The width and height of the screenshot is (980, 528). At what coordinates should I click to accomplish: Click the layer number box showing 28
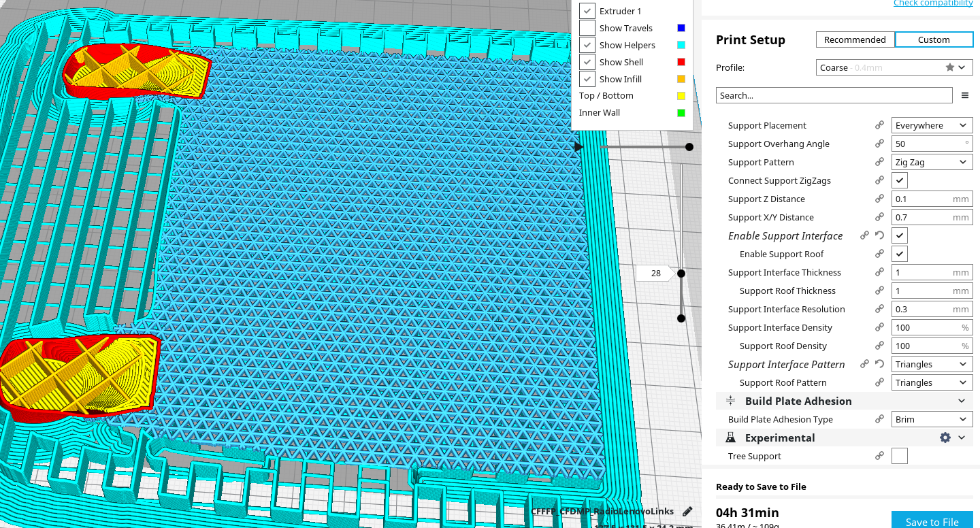pyautogui.click(x=655, y=273)
